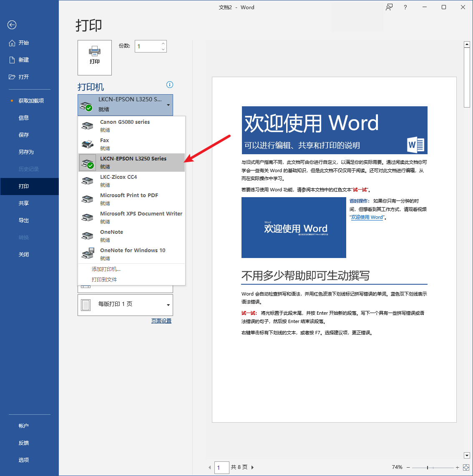Collapse the LKCN-EPSON printer dropdown

[125, 105]
